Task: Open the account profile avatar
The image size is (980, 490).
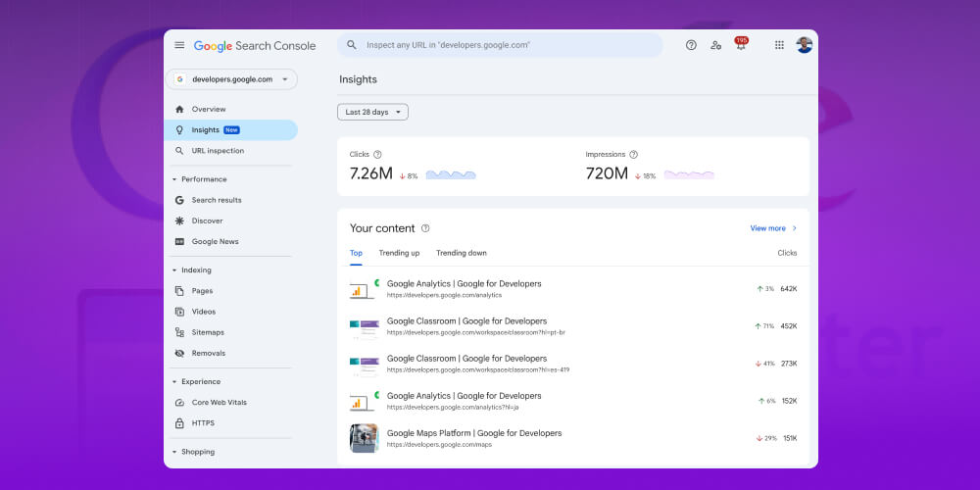Action: click(x=805, y=45)
